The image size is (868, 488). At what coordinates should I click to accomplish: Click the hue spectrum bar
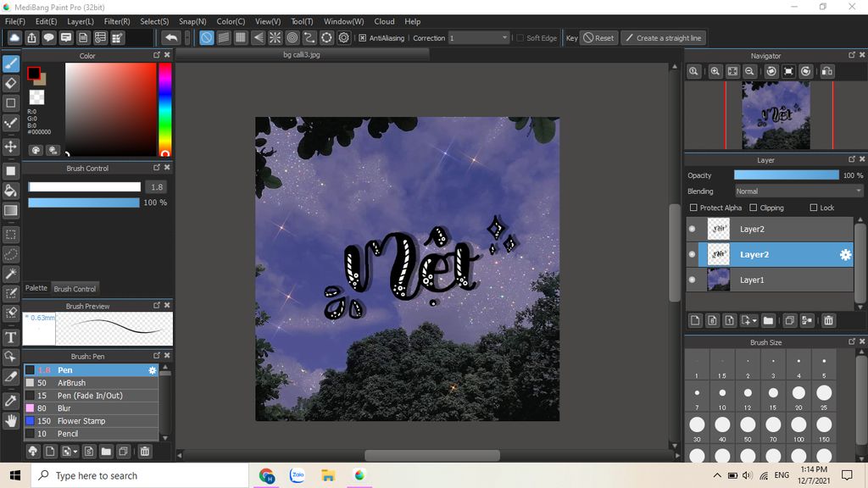pyautogui.click(x=165, y=109)
